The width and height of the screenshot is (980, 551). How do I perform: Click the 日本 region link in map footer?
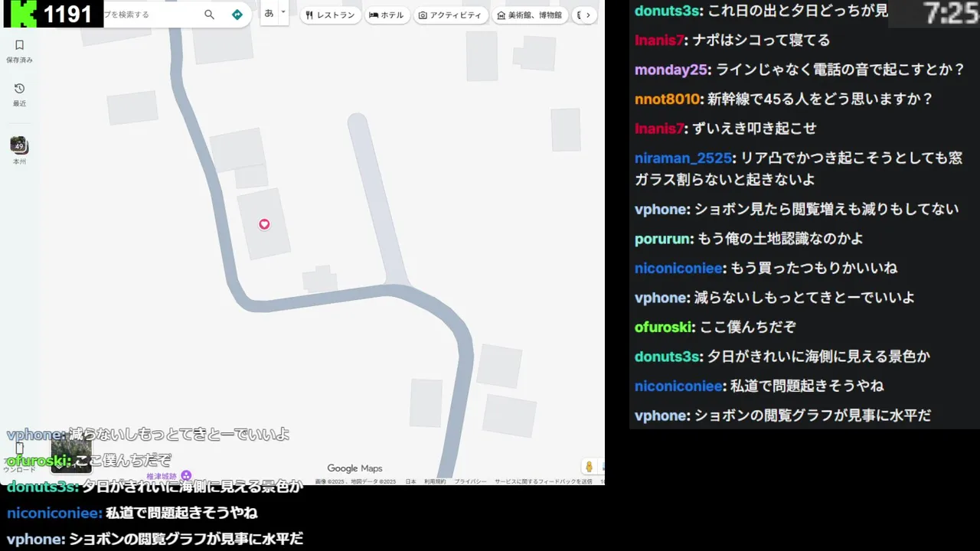coord(410,481)
